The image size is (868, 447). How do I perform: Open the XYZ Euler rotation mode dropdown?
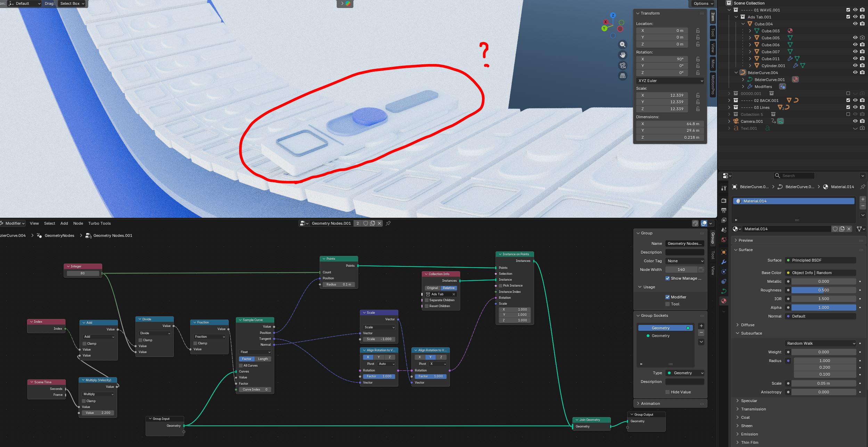tap(670, 81)
